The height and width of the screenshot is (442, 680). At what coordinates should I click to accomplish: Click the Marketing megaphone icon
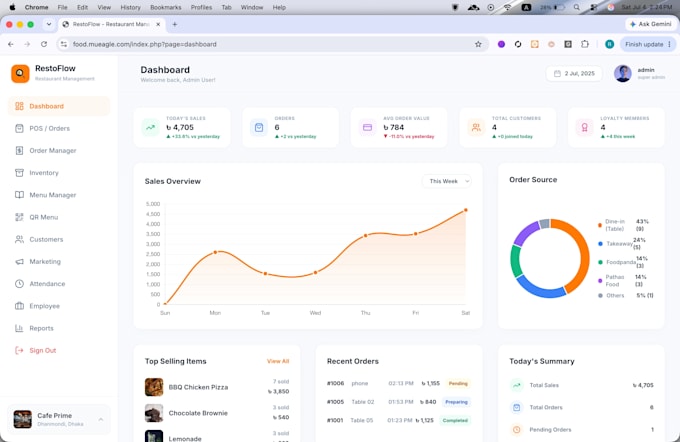coord(19,262)
